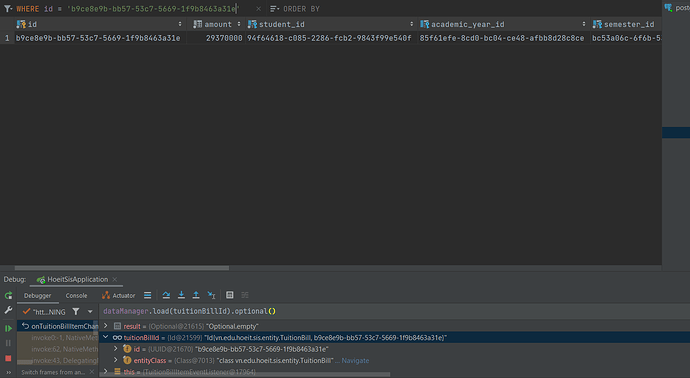Click the threads filter funnel icon
Viewport: 690px width, 378px height.
pyautogui.click(x=76, y=312)
